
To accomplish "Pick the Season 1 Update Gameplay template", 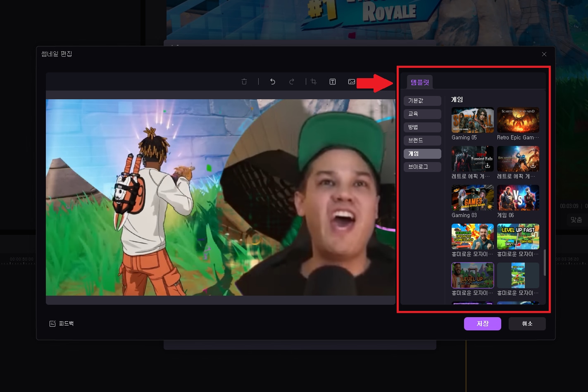I will tap(473, 237).
